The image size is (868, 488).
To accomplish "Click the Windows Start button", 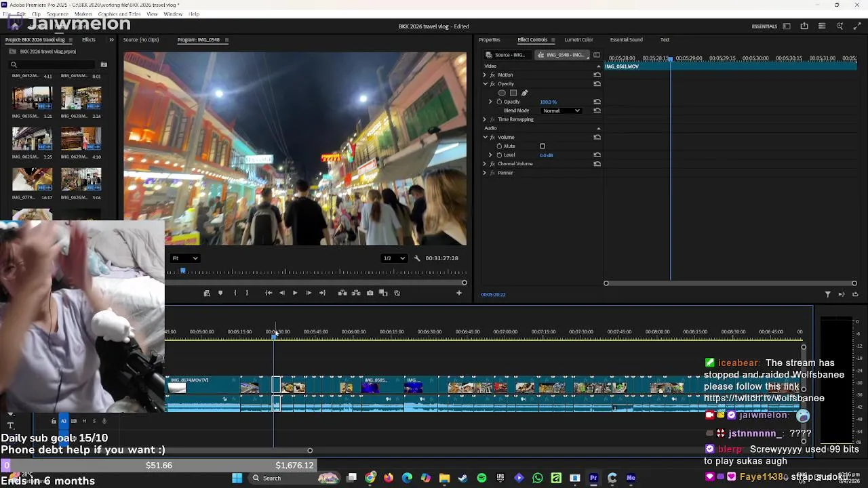I will pyautogui.click(x=237, y=478).
